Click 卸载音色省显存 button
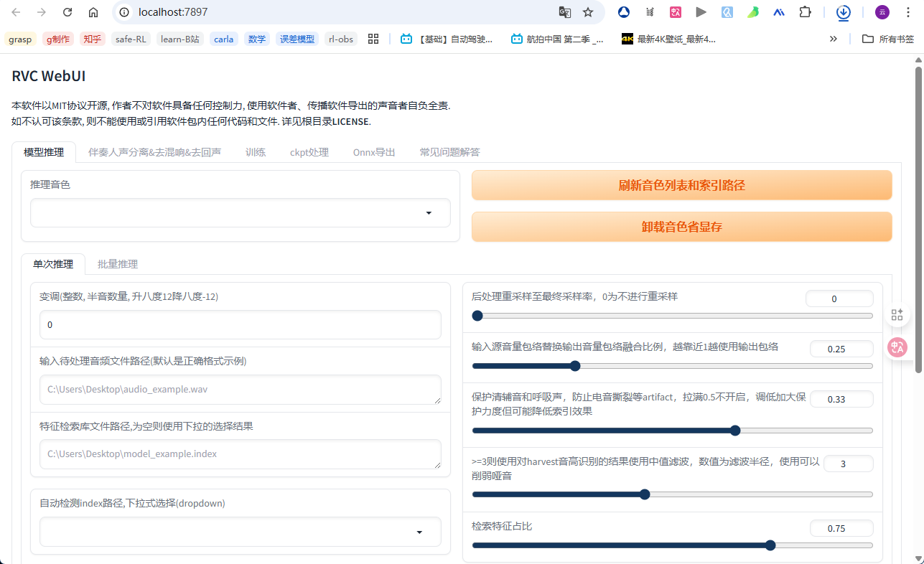924x564 pixels. point(682,227)
